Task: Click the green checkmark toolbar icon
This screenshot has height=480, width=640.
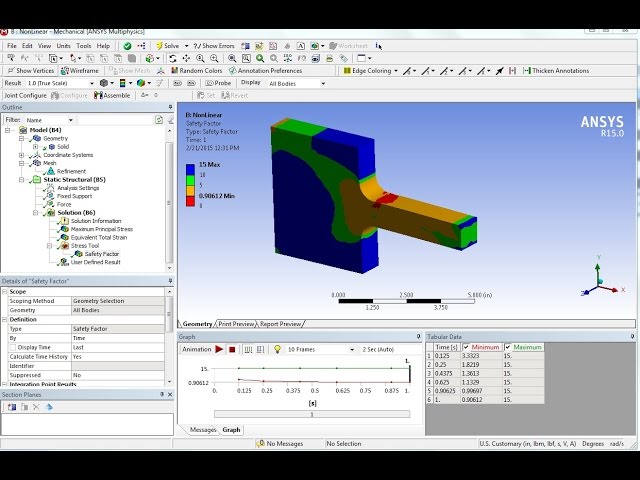Action: coord(127,46)
